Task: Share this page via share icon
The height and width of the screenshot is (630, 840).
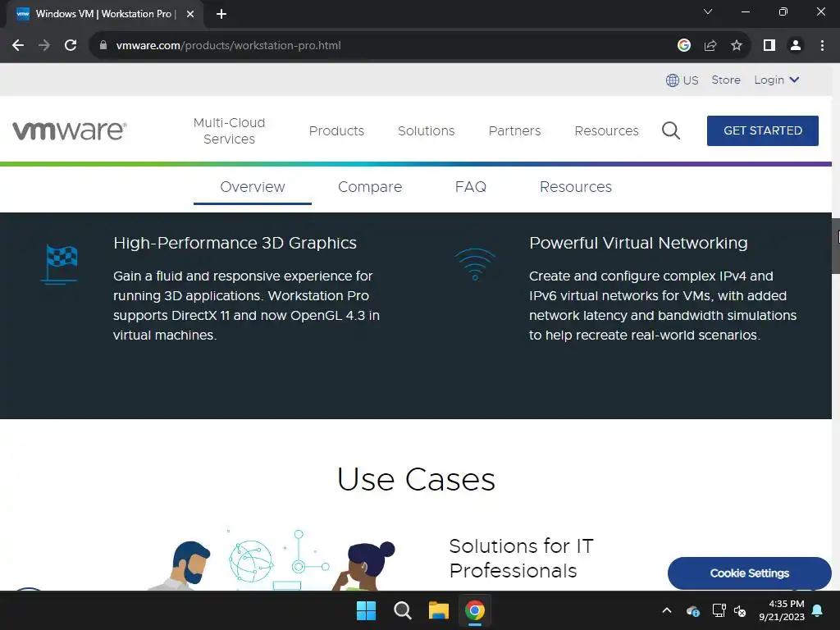Action: (710, 46)
